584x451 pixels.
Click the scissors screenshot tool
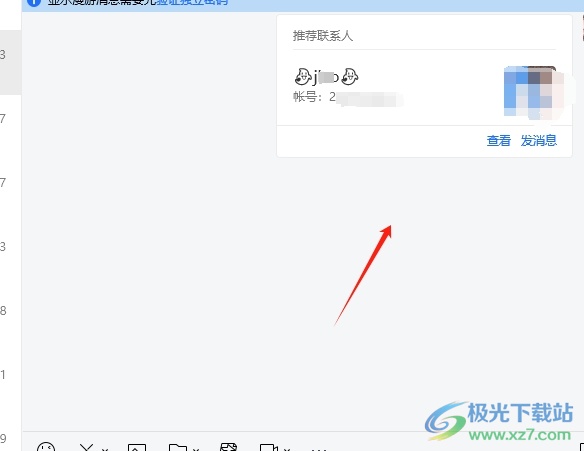[86, 447]
